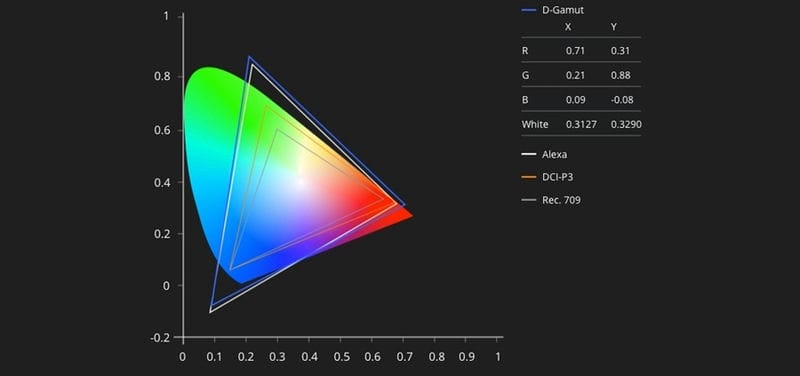Click the B row X value 0.09
The width and height of the screenshot is (800, 376).
(576, 100)
